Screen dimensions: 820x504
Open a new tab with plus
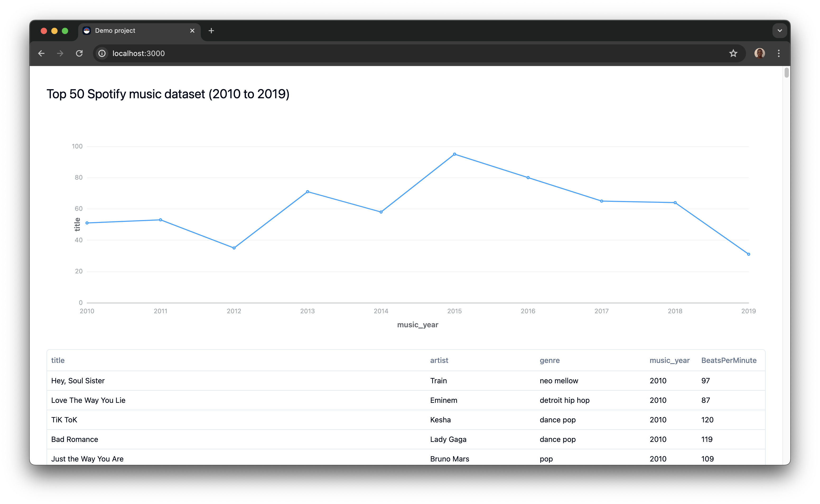211,31
